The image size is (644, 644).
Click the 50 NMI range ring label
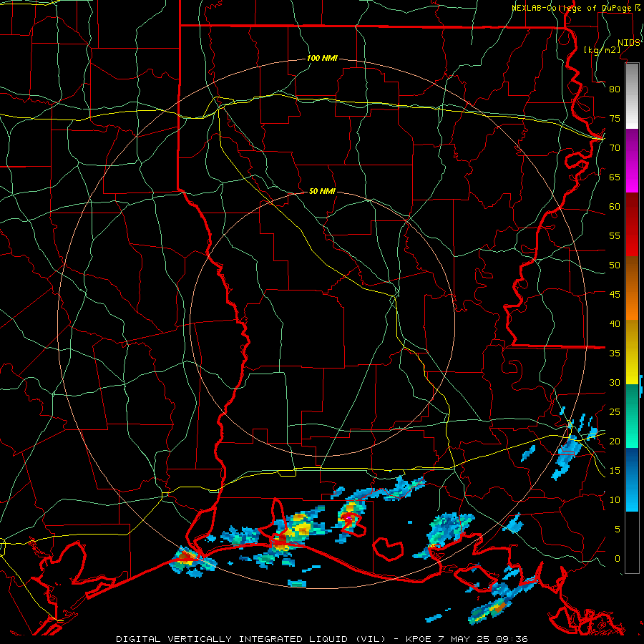[x=322, y=191]
